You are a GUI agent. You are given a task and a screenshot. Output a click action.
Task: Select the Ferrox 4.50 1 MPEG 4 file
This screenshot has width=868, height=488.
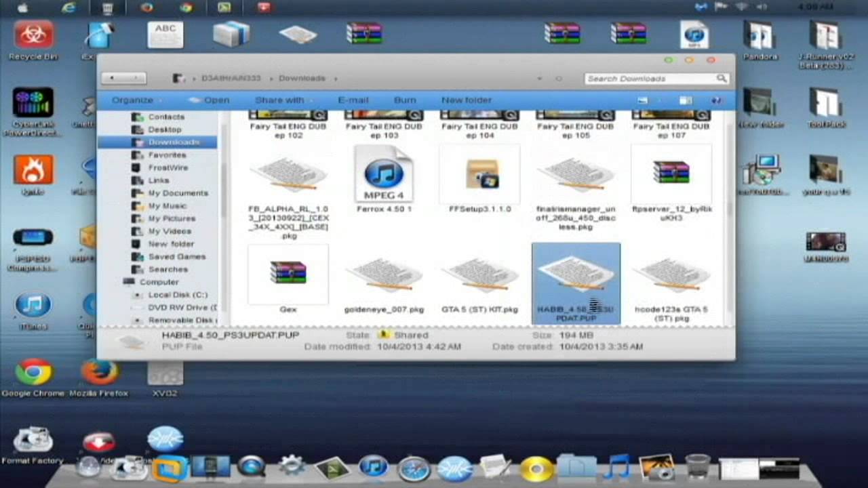[x=384, y=180]
